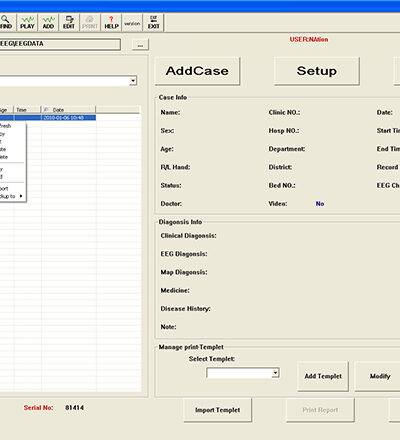Click the 'Clinical Diagonsis:' label
This screenshot has height=440, width=400.
[188, 236]
